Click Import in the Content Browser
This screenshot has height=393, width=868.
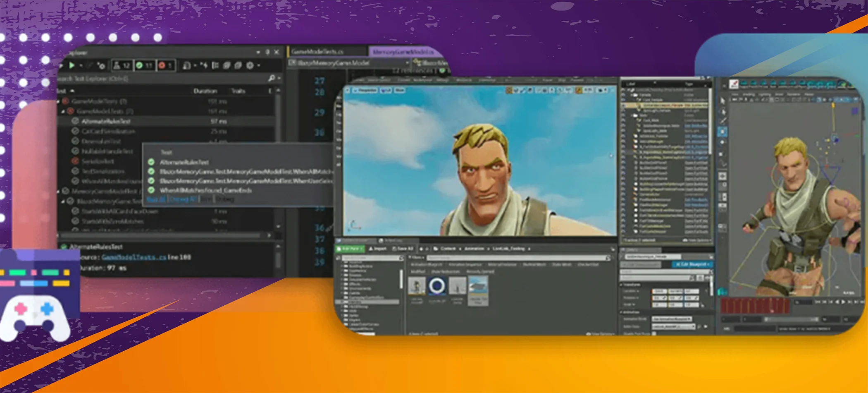pyautogui.click(x=377, y=249)
